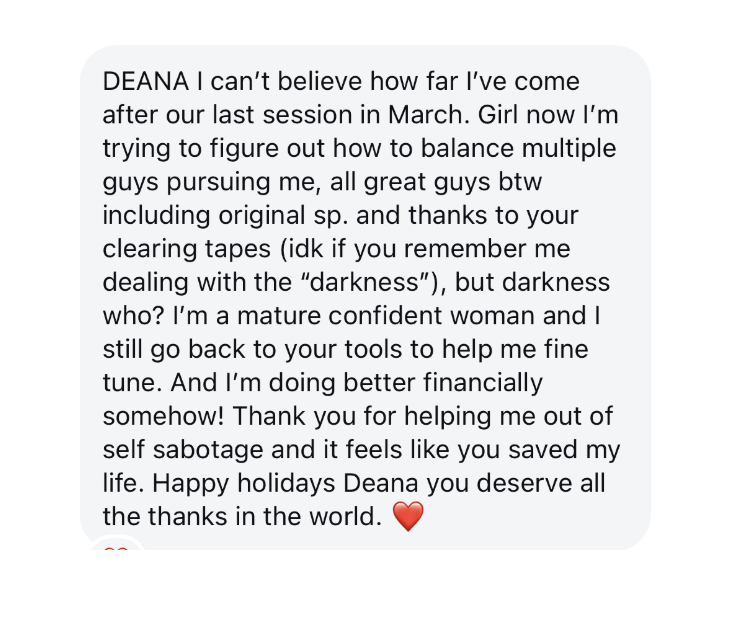Select the word 'financially' in the text
This screenshot has width=740, height=644.
click(483, 383)
